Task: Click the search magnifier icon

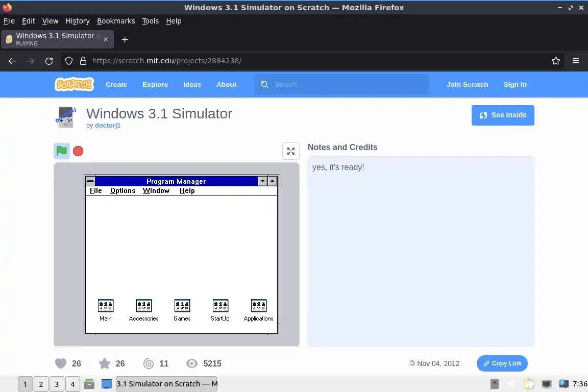Action: tap(264, 84)
